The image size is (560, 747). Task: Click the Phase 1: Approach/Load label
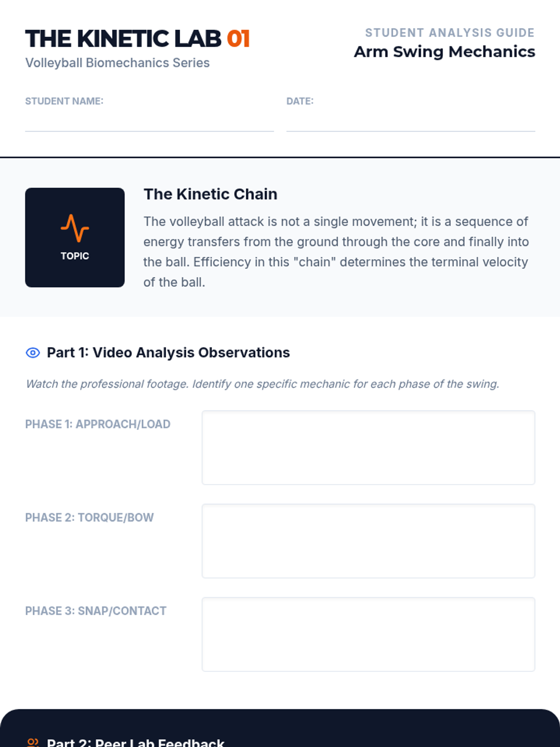(98, 424)
